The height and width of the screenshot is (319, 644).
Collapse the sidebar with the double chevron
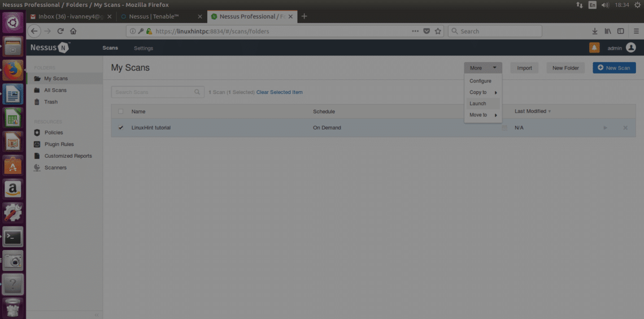(x=97, y=314)
